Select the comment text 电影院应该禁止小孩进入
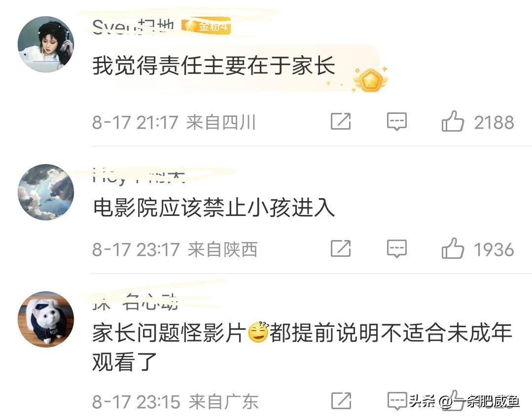532x420 pixels. click(214, 208)
